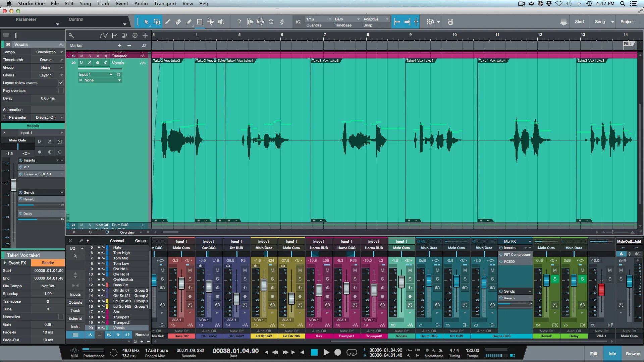The height and width of the screenshot is (362, 644).
Task: Open the Spotlight search icon
Action: click(x=622, y=4)
